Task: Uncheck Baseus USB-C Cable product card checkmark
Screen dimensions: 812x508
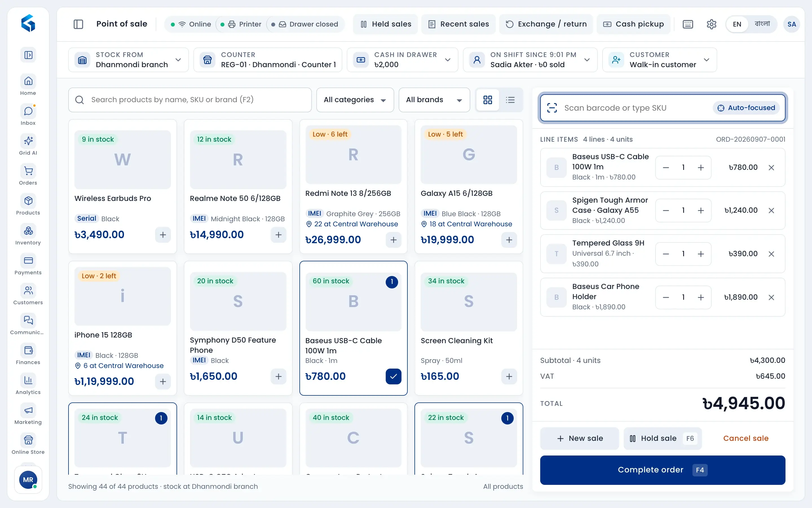Action: tap(393, 376)
